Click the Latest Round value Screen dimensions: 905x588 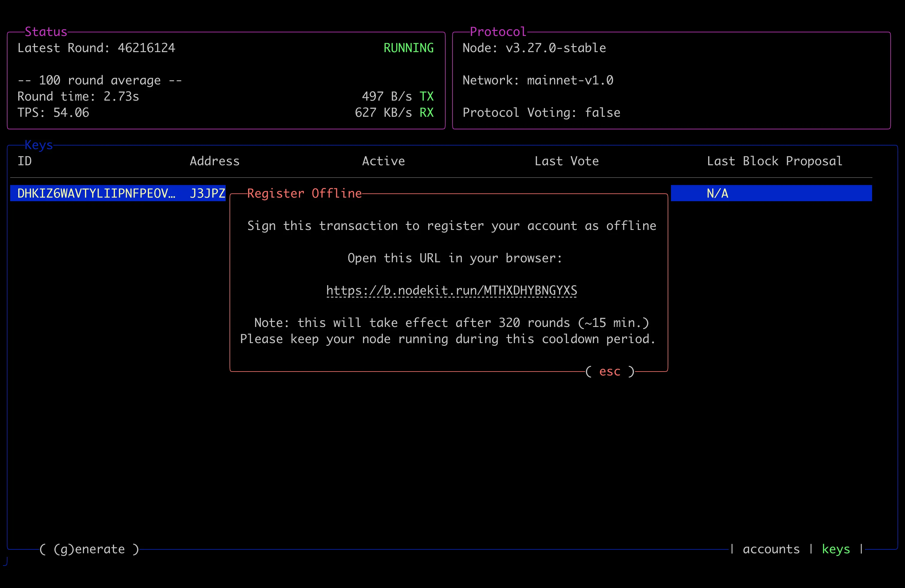(146, 48)
